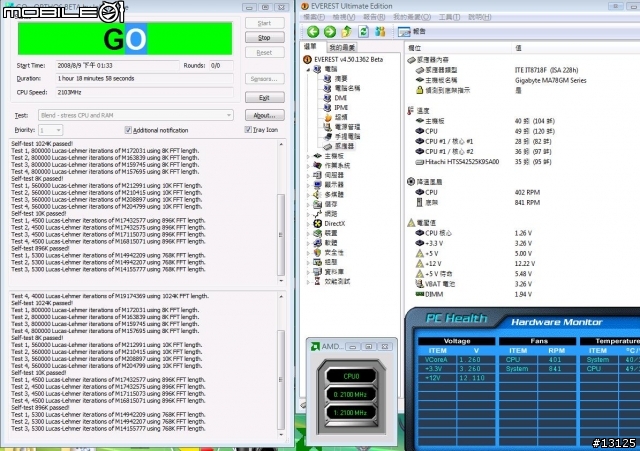Screen dimensions: 640x451
Task: Click the EVEREST up-level arrow icon
Action: (x=347, y=31)
